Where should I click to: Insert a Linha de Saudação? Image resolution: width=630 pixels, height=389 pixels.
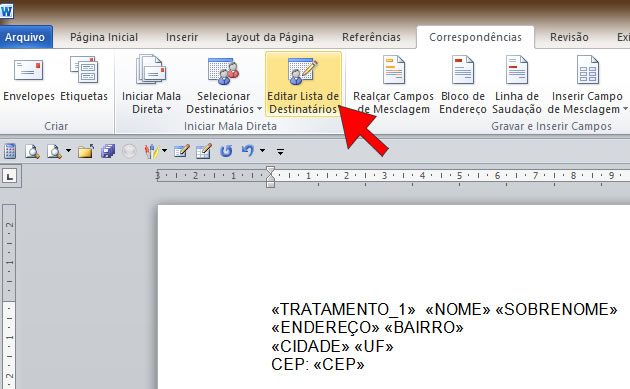[517, 84]
